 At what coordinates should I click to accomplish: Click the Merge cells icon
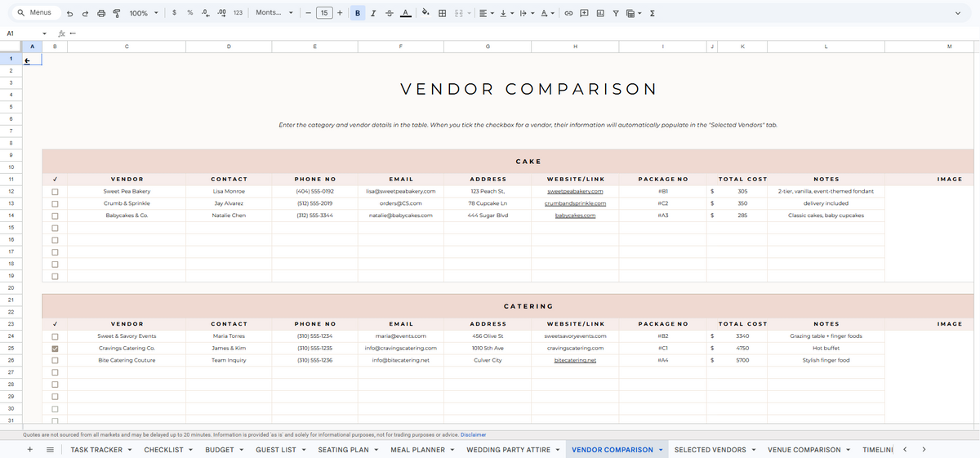click(458, 13)
